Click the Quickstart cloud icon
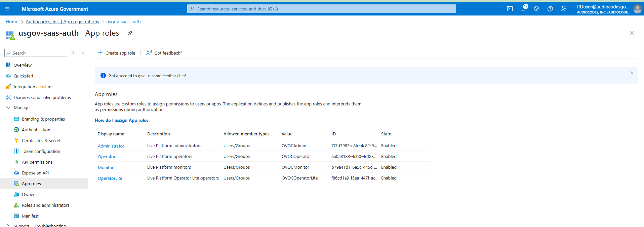Image resolution: width=644 pixels, height=227 pixels. tap(8, 76)
